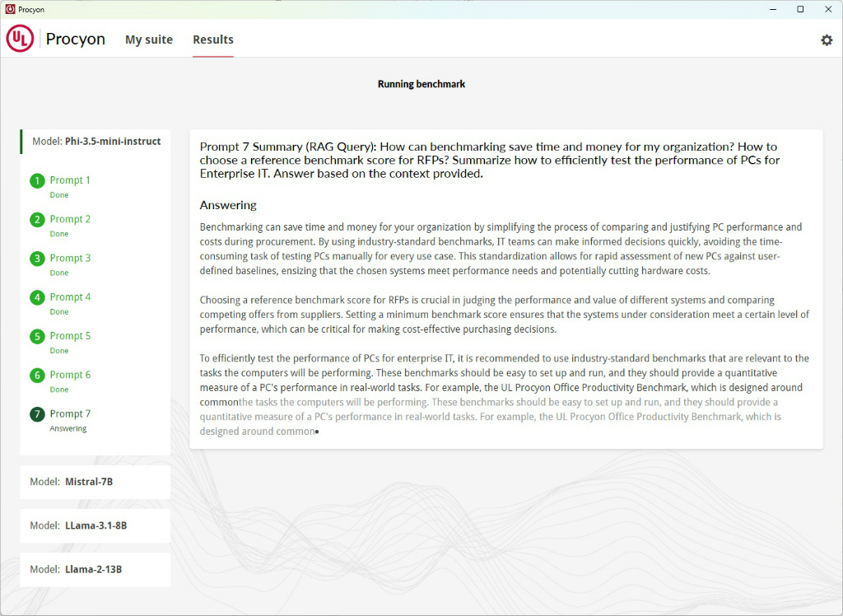Click the Procyon title bar app icon

pyautogui.click(x=10, y=9)
